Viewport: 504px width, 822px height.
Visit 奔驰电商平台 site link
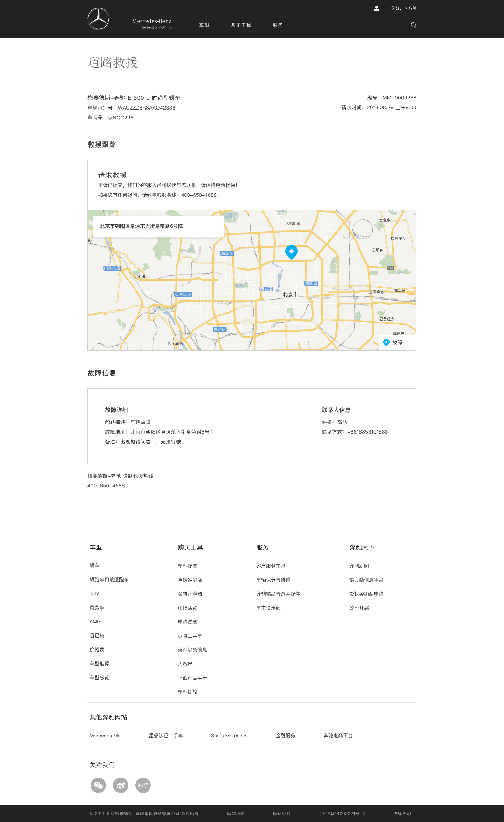click(x=338, y=736)
